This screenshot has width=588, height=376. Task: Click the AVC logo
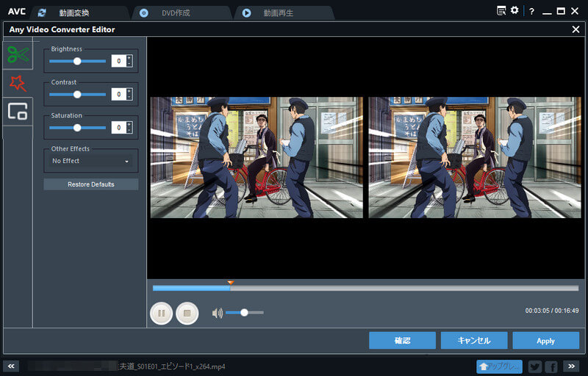coord(17,12)
